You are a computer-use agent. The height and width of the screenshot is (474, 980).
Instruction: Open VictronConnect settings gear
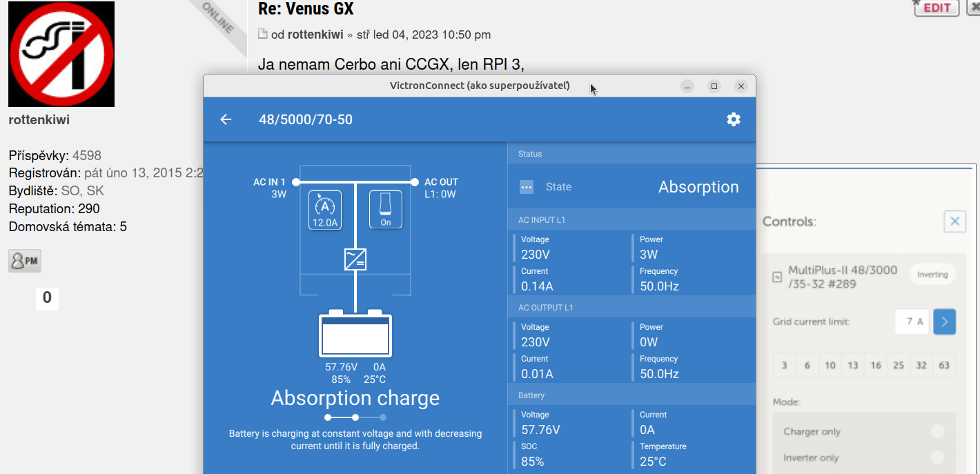point(734,119)
